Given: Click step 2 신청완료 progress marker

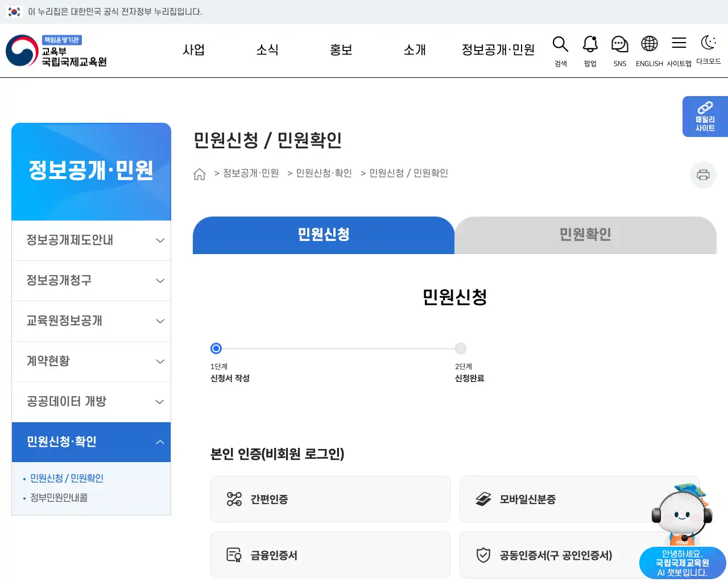Looking at the screenshot, I should tap(461, 348).
